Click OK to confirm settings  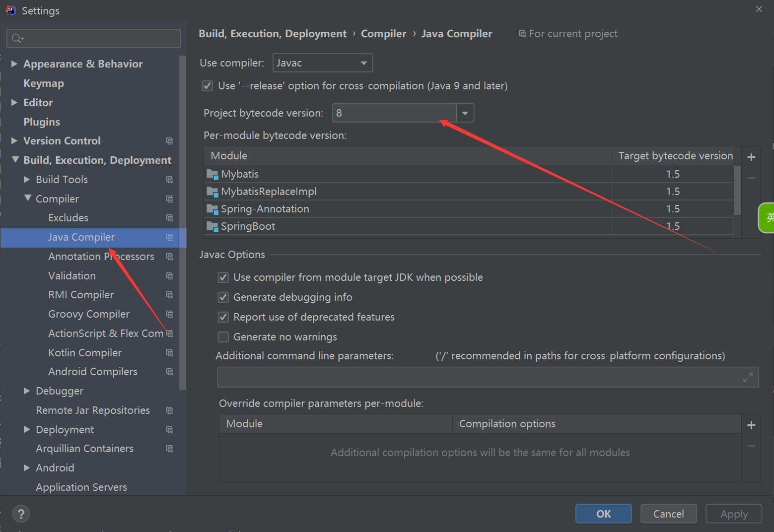(x=604, y=514)
